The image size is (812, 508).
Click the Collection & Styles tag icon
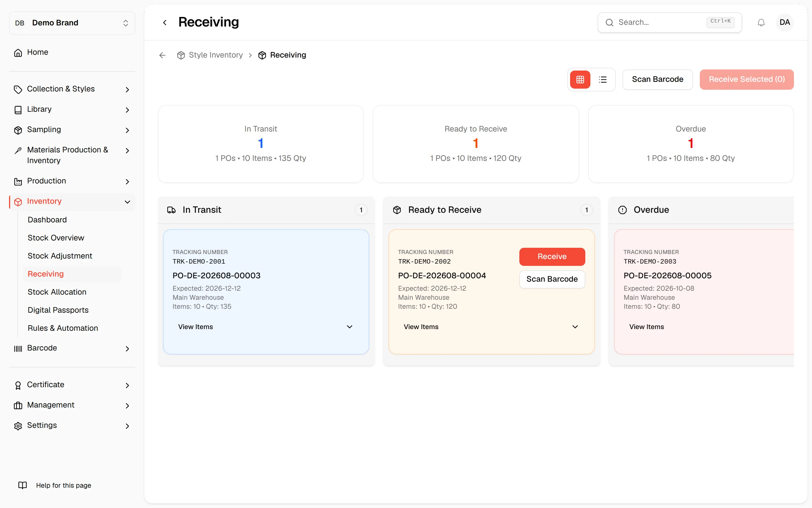18,89
